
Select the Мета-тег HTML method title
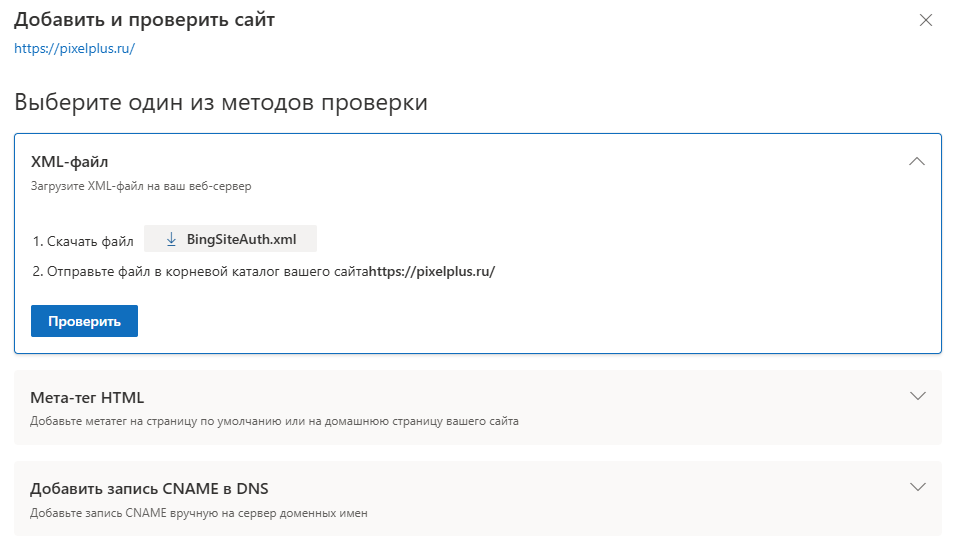[87, 398]
